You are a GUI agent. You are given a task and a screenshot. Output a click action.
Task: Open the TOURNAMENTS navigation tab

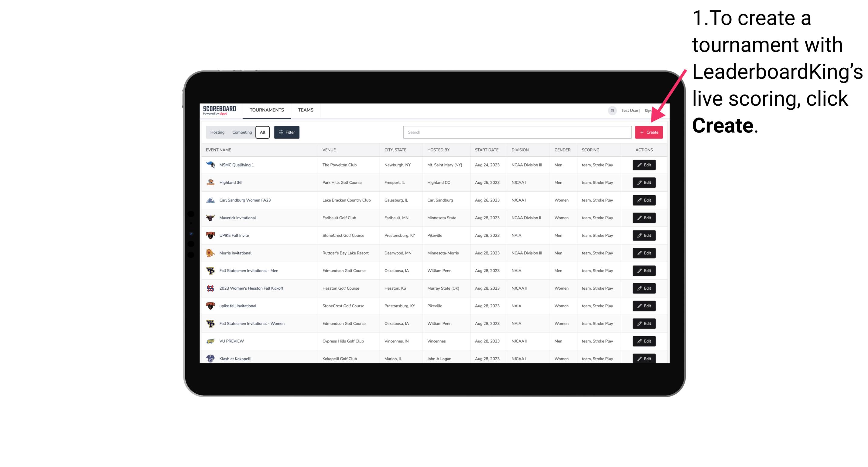267,110
